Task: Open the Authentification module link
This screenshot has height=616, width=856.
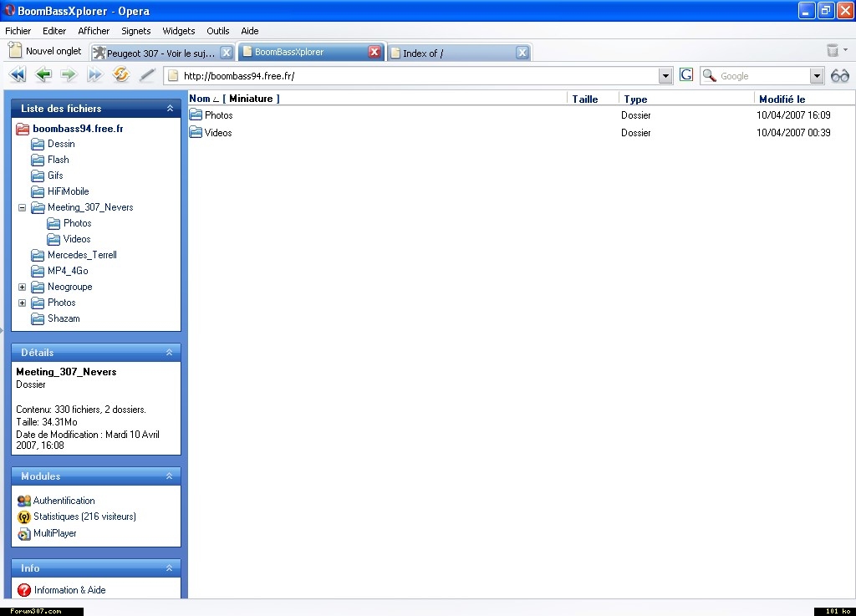Action: [64, 501]
